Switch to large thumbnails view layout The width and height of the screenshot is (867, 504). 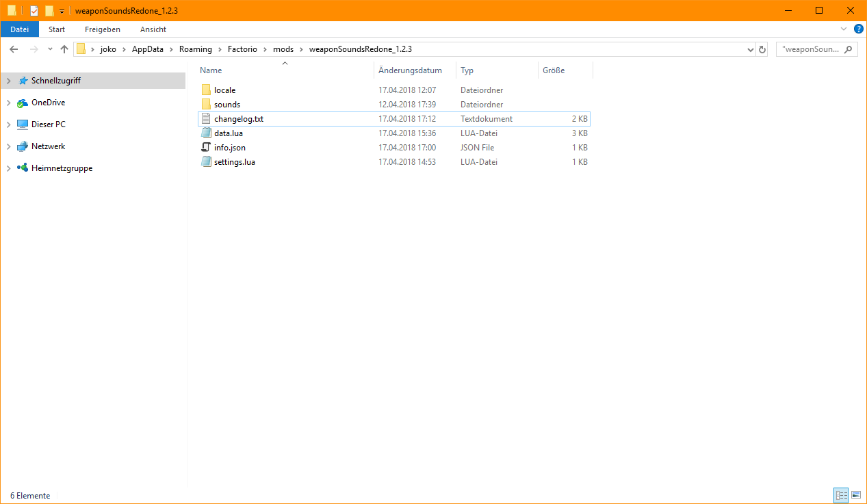coord(855,495)
